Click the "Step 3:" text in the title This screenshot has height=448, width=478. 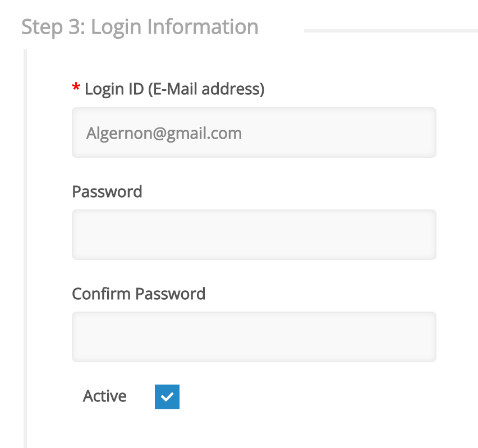[x=53, y=27]
